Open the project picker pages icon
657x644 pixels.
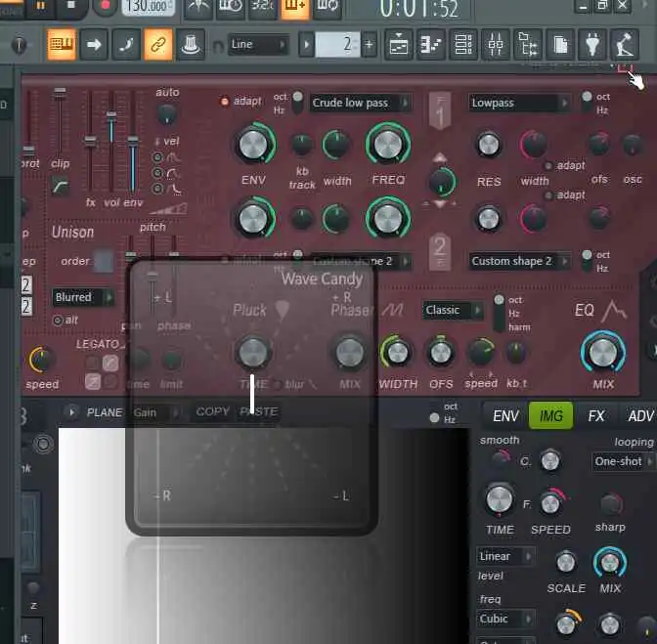coord(560,44)
